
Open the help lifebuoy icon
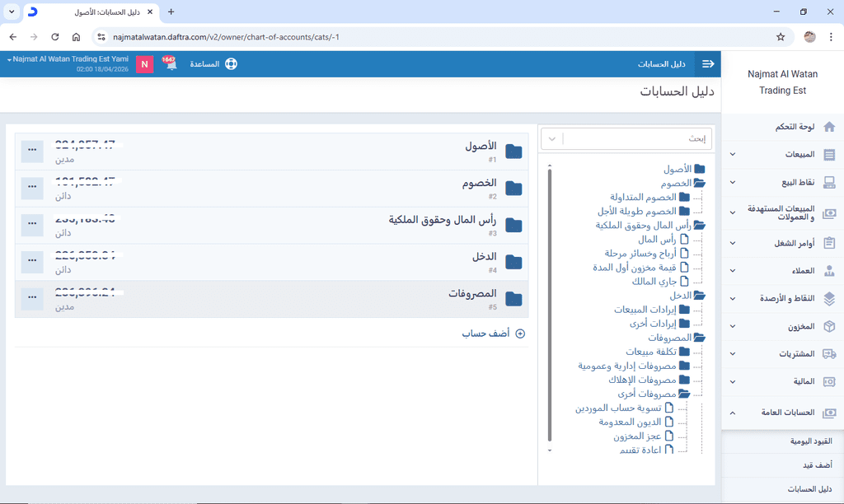[x=231, y=64]
